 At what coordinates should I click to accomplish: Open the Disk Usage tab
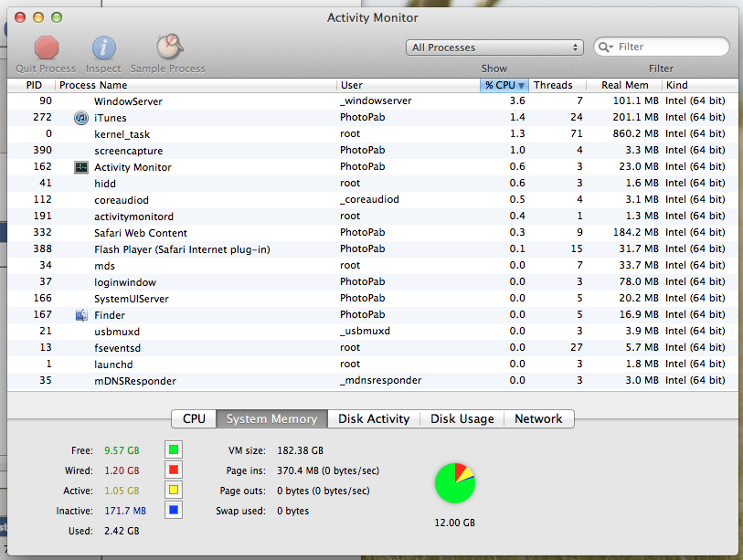(x=462, y=418)
